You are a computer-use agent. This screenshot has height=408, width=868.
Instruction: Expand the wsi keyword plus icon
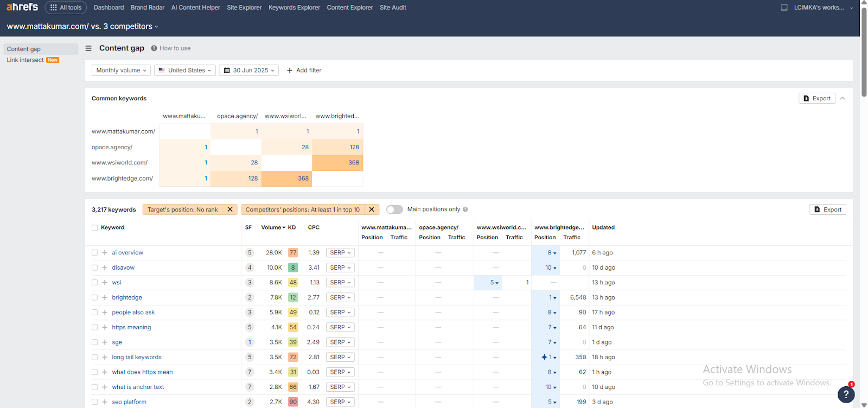105,283
